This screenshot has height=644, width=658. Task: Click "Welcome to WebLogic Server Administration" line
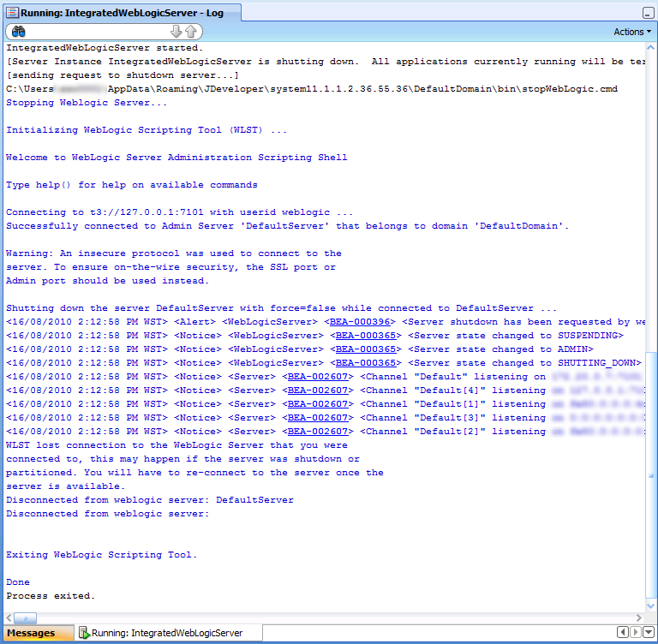click(x=176, y=158)
